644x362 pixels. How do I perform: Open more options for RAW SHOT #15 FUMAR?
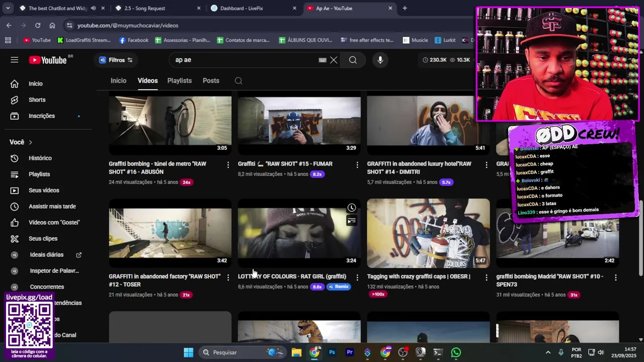(x=357, y=164)
